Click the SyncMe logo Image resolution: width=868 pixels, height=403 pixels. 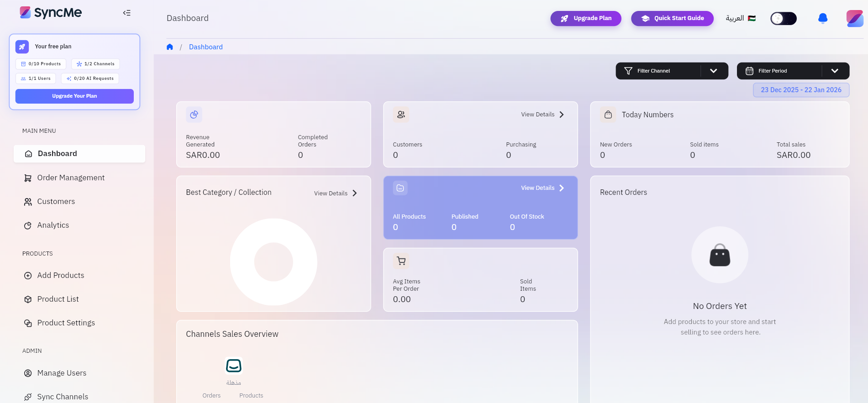coord(51,13)
